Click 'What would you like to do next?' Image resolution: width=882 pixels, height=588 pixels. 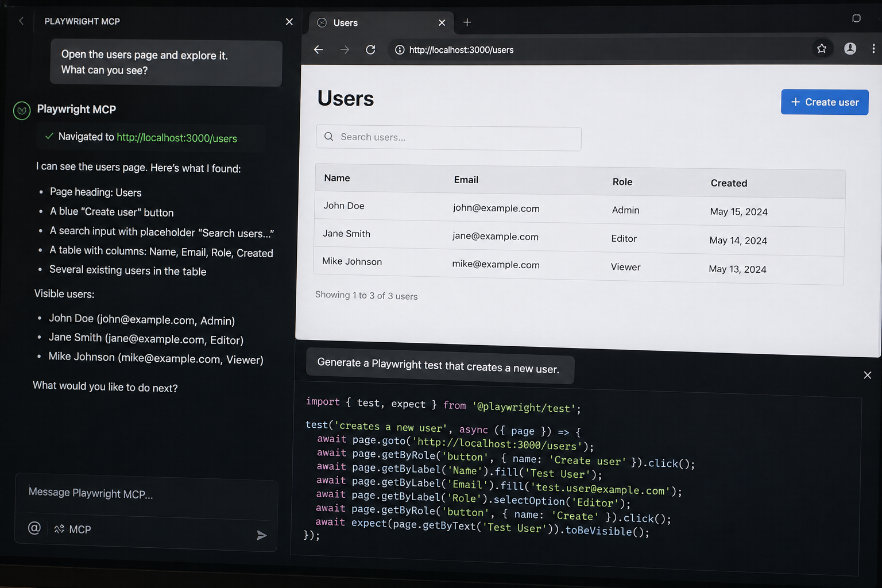pyautogui.click(x=105, y=386)
